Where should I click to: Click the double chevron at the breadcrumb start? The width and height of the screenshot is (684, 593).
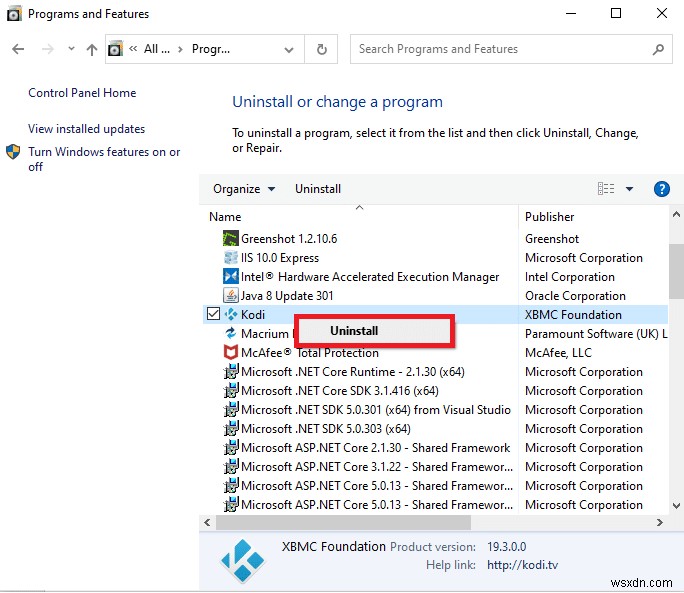[x=133, y=49]
